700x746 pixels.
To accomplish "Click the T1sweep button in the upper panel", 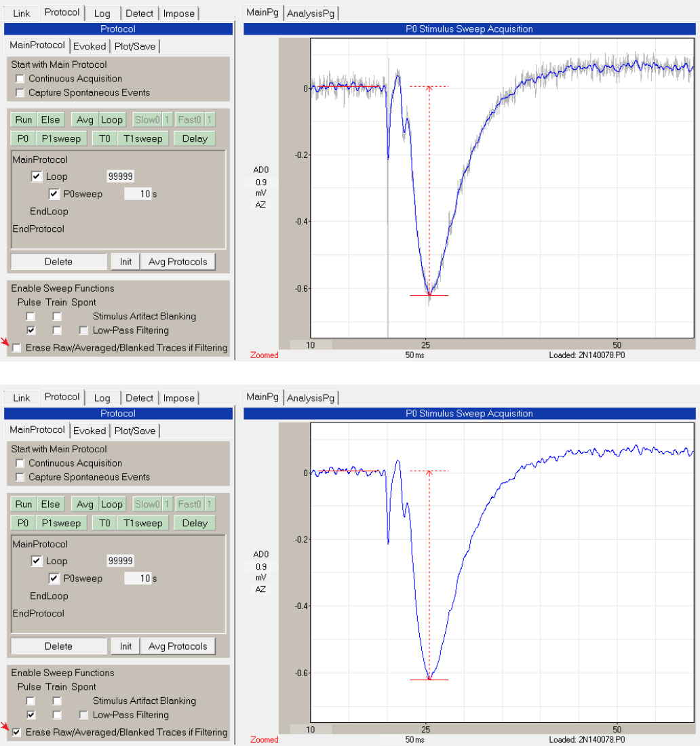I will pyautogui.click(x=143, y=138).
